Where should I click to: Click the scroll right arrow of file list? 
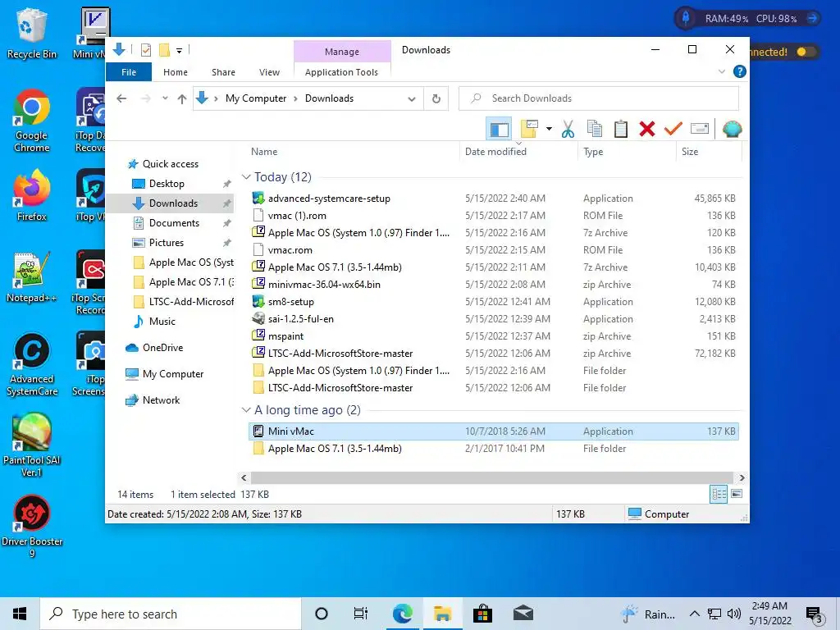pyautogui.click(x=742, y=478)
